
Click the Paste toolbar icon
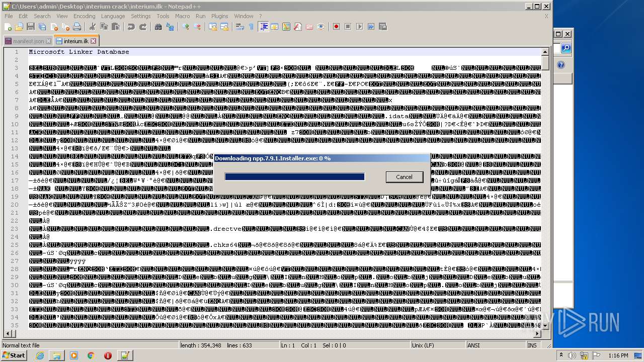point(115,27)
